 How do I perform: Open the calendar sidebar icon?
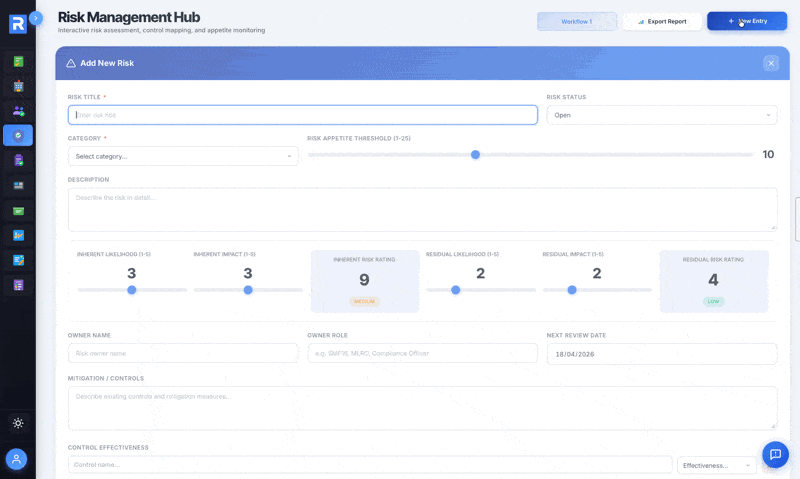(18, 86)
